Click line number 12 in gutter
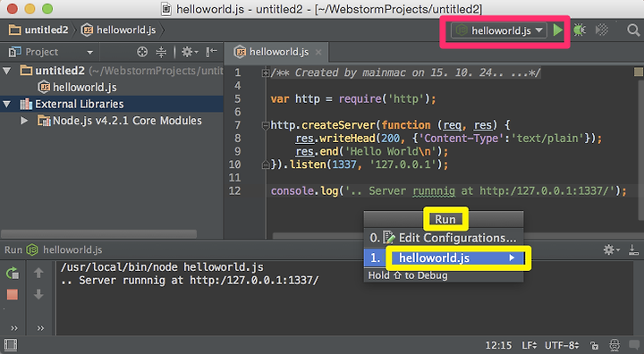The image size is (644, 354). 234,191
